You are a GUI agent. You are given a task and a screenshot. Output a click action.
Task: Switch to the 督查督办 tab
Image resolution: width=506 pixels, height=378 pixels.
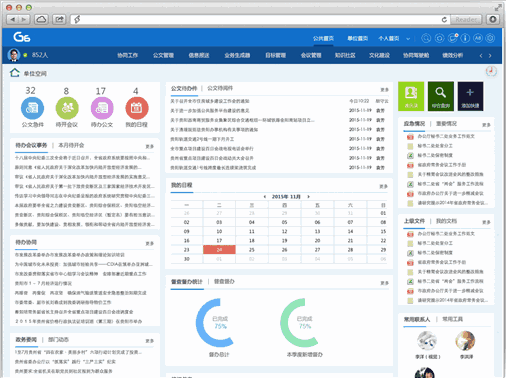point(224,281)
